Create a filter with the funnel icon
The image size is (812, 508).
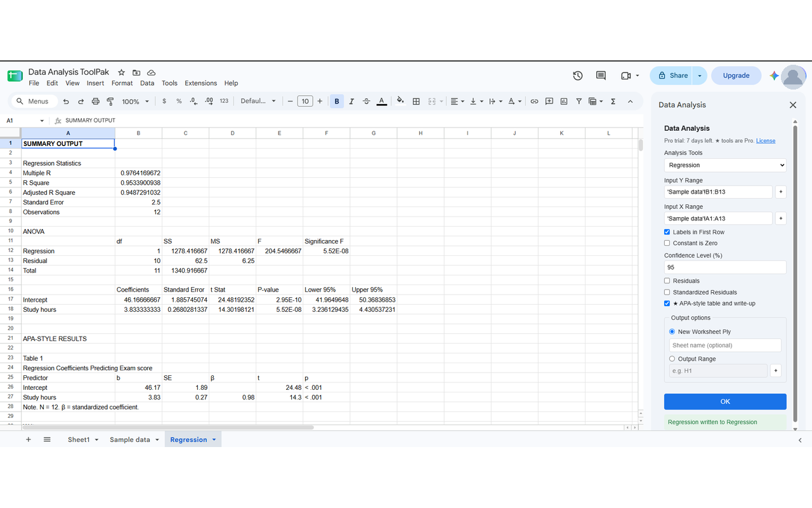click(579, 101)
